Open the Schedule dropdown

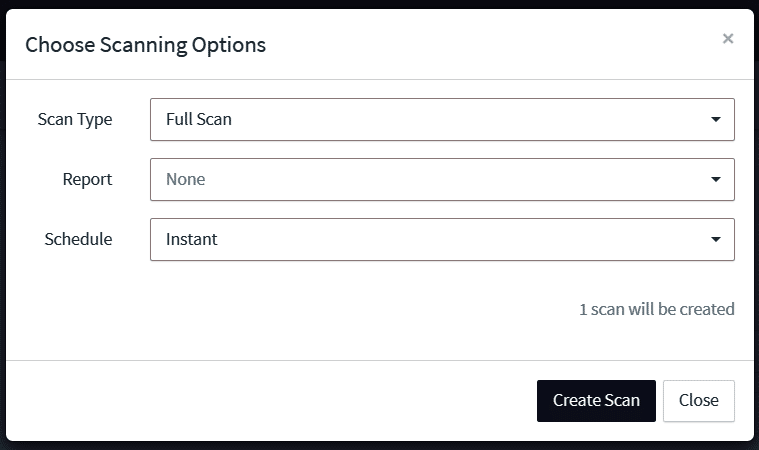pyautogui.click(x=442, y=239)
